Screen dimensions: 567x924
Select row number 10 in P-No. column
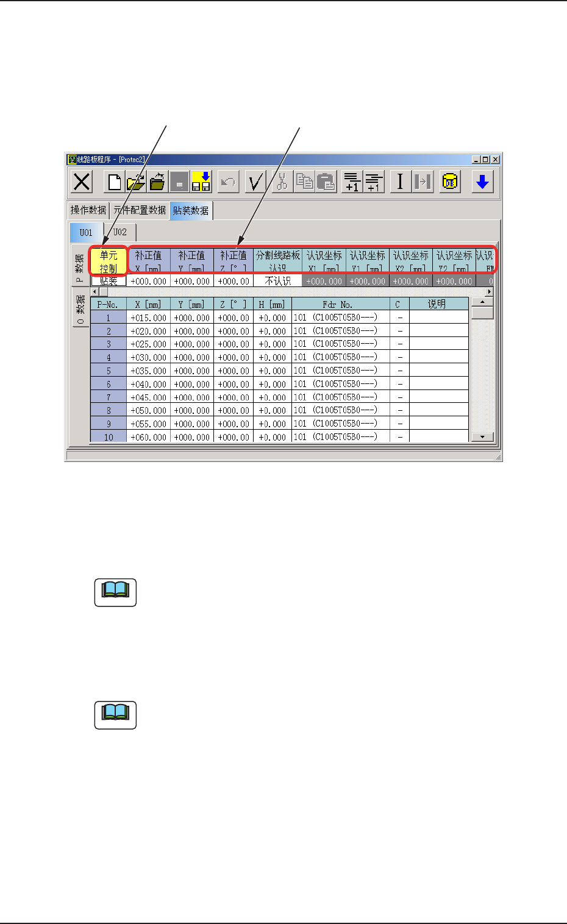point(109,437)
